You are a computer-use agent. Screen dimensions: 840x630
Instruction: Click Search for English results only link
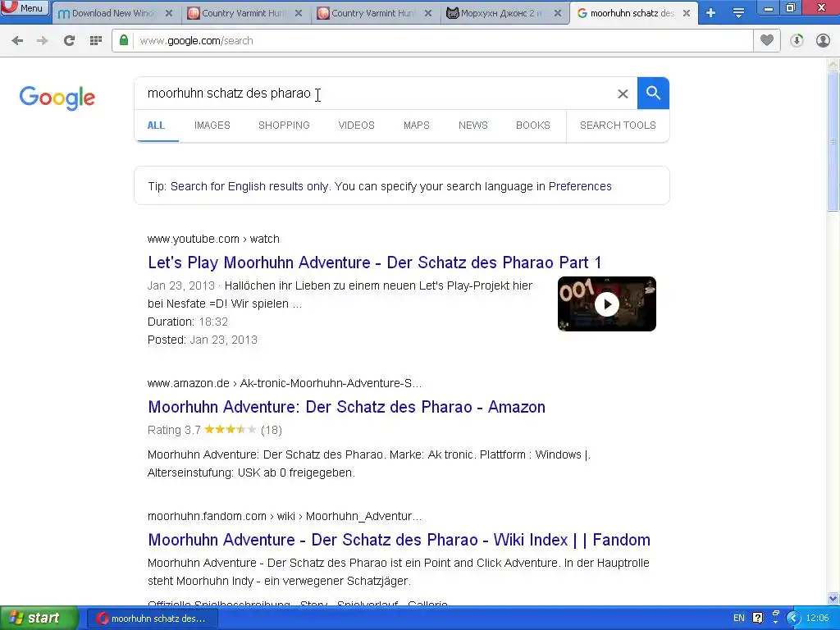[x=249, y=186]
